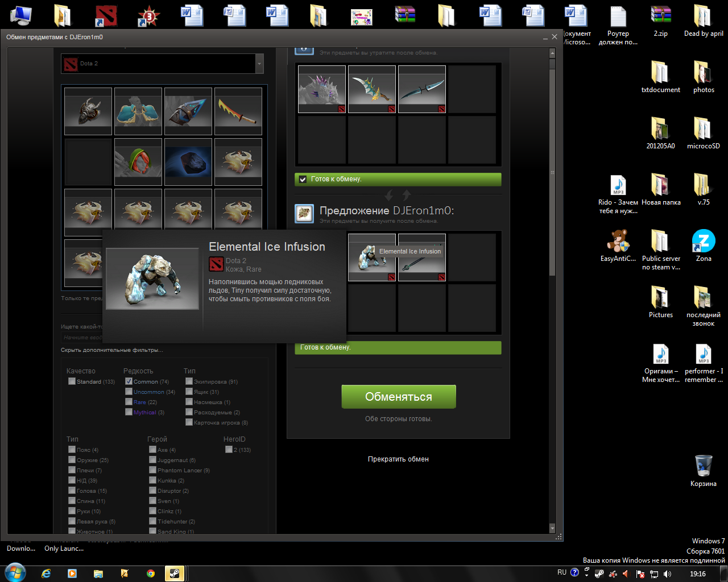
Task: Click the dark spear item in DJEron1m0's offer
Action: tap(422, 257)
